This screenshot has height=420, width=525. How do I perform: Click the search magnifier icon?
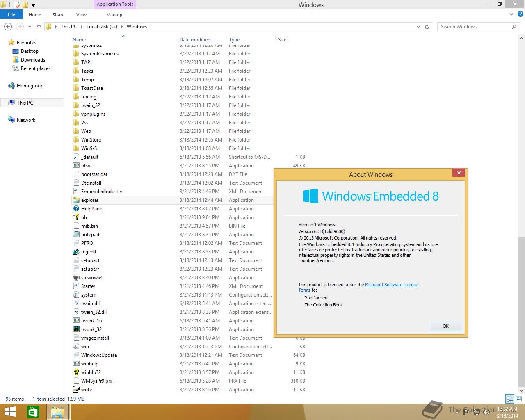[514, 27]
